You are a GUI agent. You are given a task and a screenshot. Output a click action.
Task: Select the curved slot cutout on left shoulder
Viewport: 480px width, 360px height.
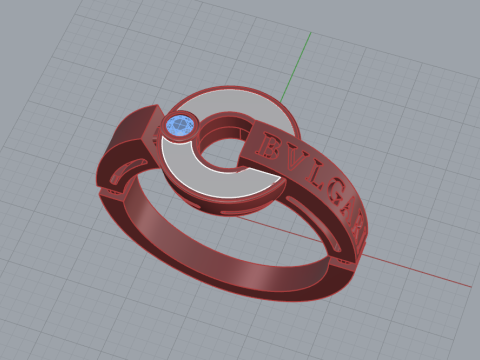pyautogui.click(x=128, y=171)
